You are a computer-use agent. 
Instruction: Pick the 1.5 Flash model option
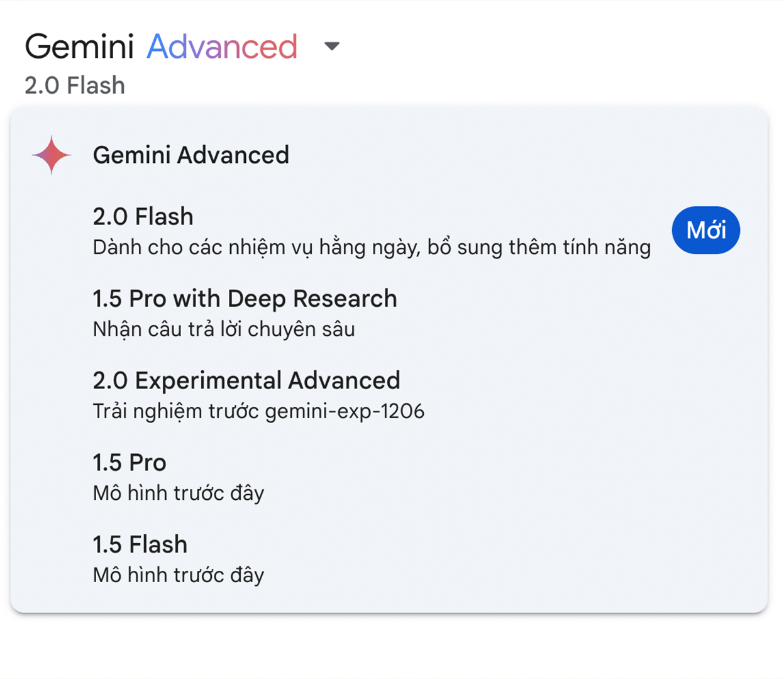[x=389, y=558]
